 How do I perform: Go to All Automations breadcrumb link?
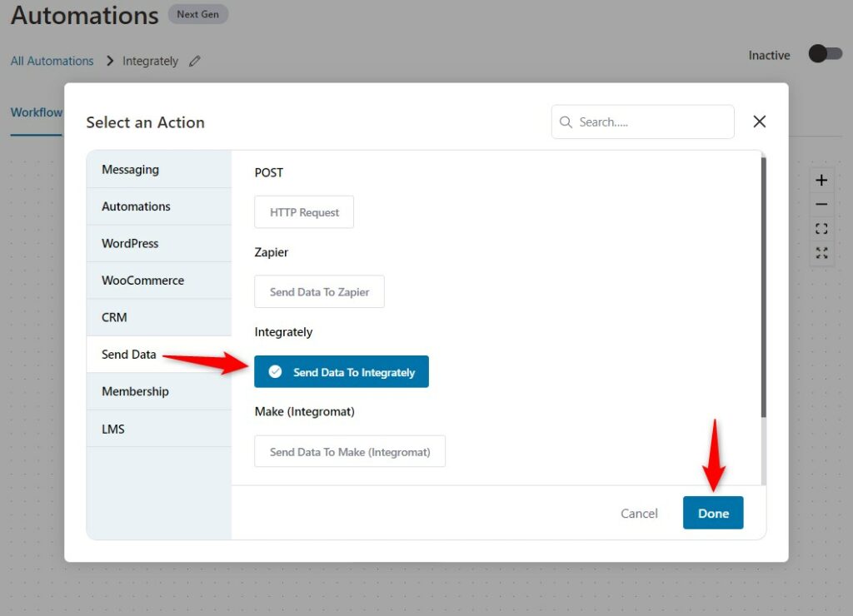[x=52, y=61]
